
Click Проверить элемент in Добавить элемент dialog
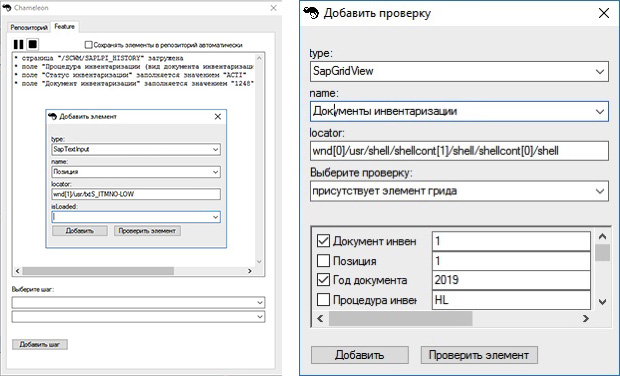[x=147, y=231]
